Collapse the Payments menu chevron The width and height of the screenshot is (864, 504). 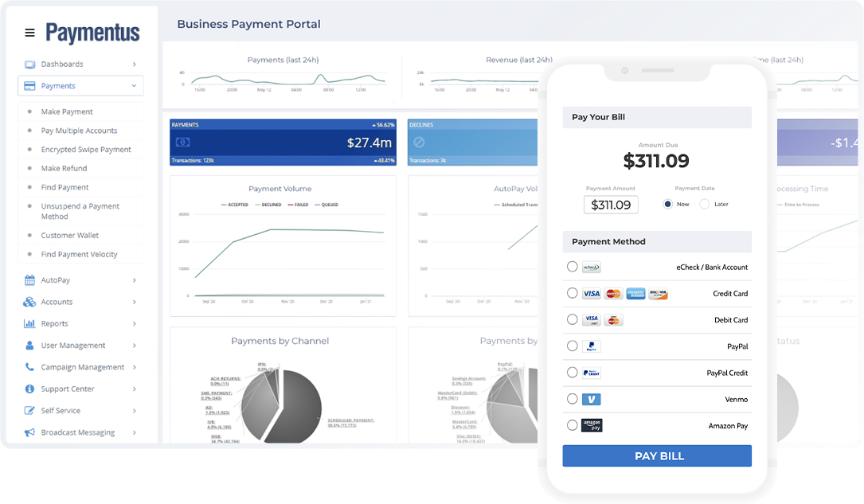click(x=134, y=86)
